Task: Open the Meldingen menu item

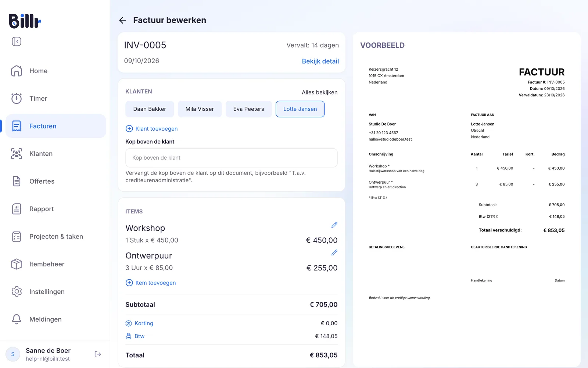Action: 56,319
